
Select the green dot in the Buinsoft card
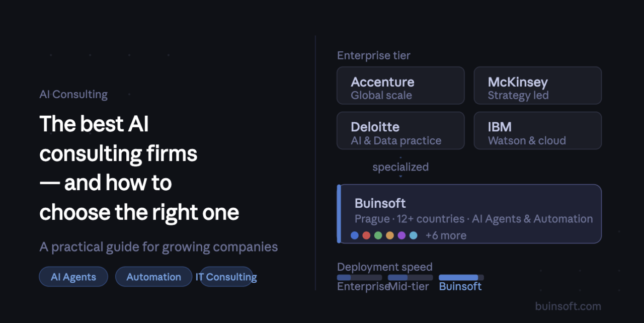pos(378,235)
